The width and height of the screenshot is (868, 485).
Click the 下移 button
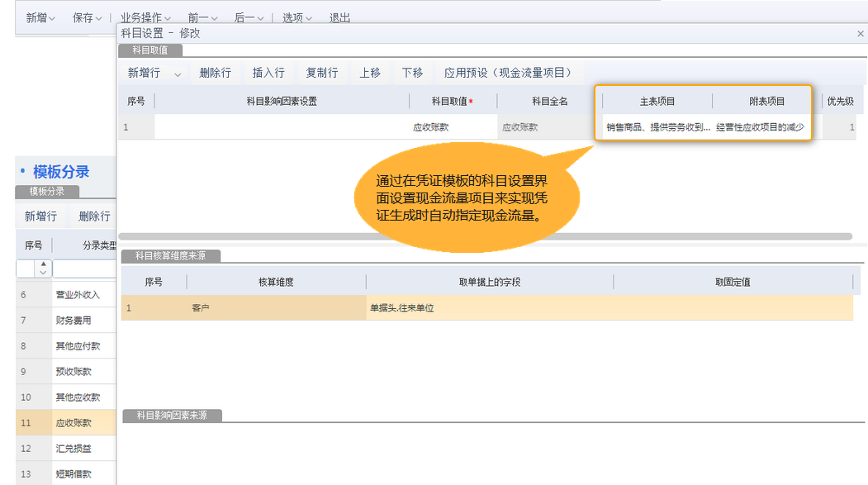(412, 73)
